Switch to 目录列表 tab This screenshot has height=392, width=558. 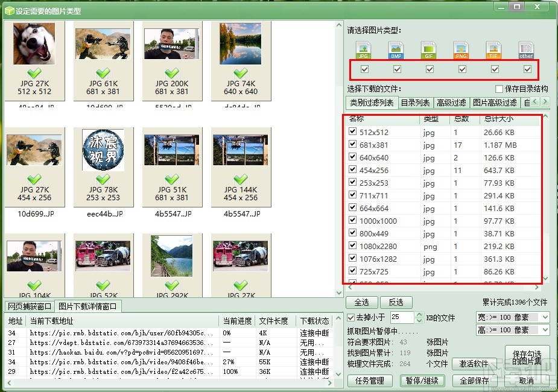[415, 103]
